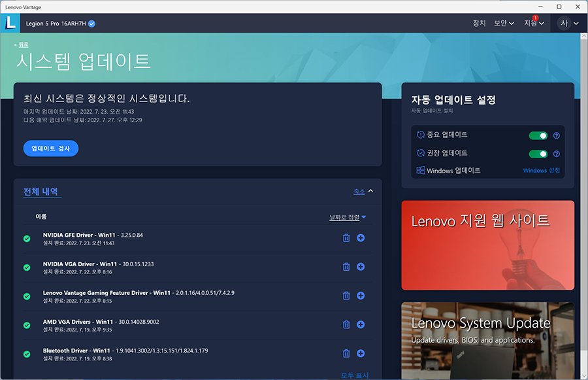Open the Windows 설정 link

click(541, 171)
